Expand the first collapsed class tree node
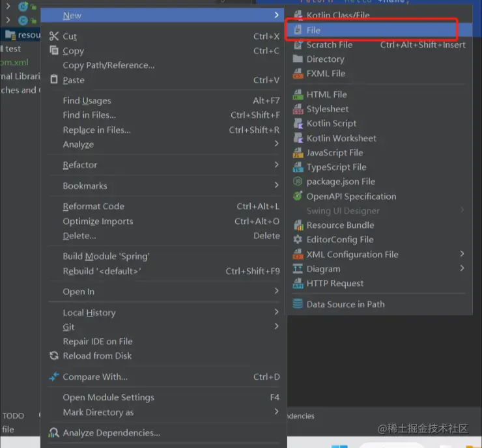Screen dimensions: 482x448 click(x=8, y=6)
